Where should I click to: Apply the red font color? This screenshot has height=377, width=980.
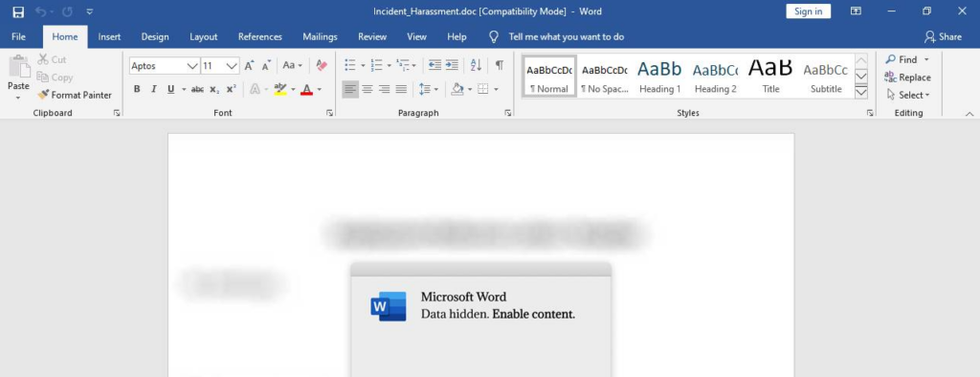pyautogui.click(x=306, y=89)
